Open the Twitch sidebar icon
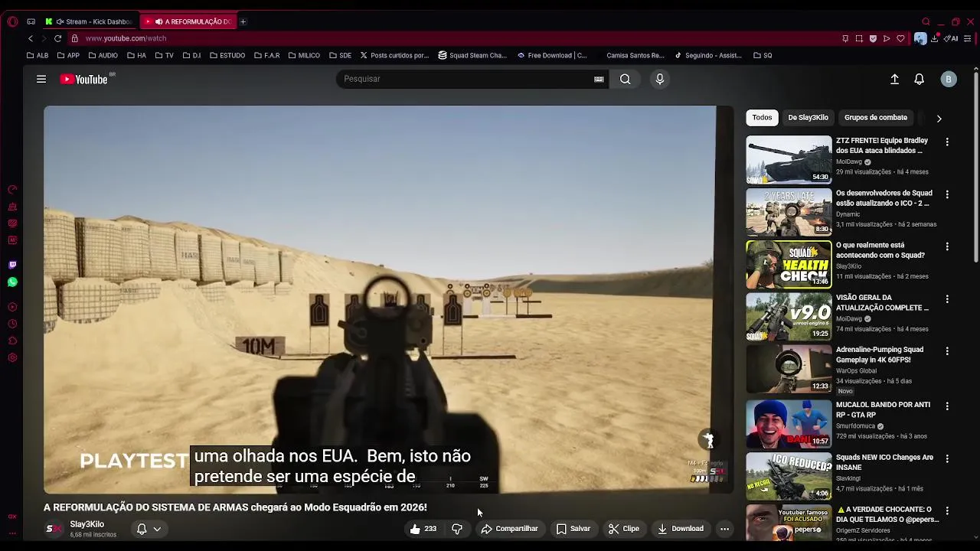Image resolution: width=980 pixels, height=551 pixels. (x=12, y=265)
